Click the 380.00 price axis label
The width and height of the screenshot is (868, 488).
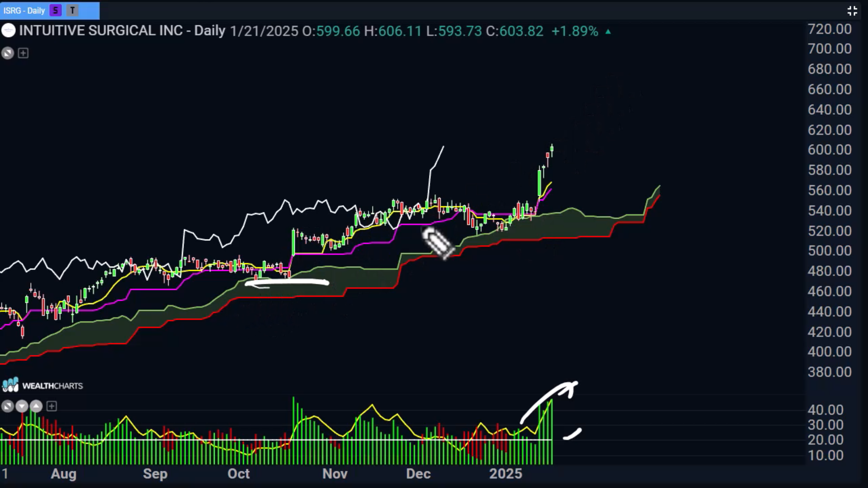pos(830,372)
